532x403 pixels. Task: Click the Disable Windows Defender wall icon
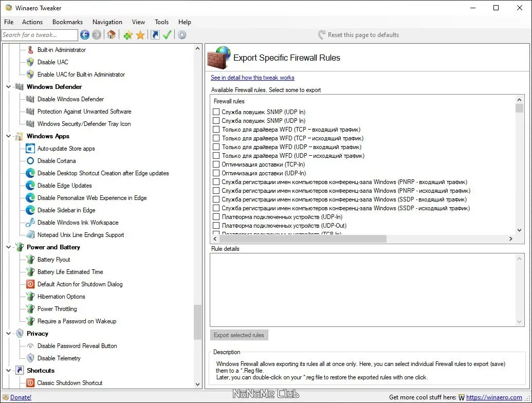(x=30, y=99)
